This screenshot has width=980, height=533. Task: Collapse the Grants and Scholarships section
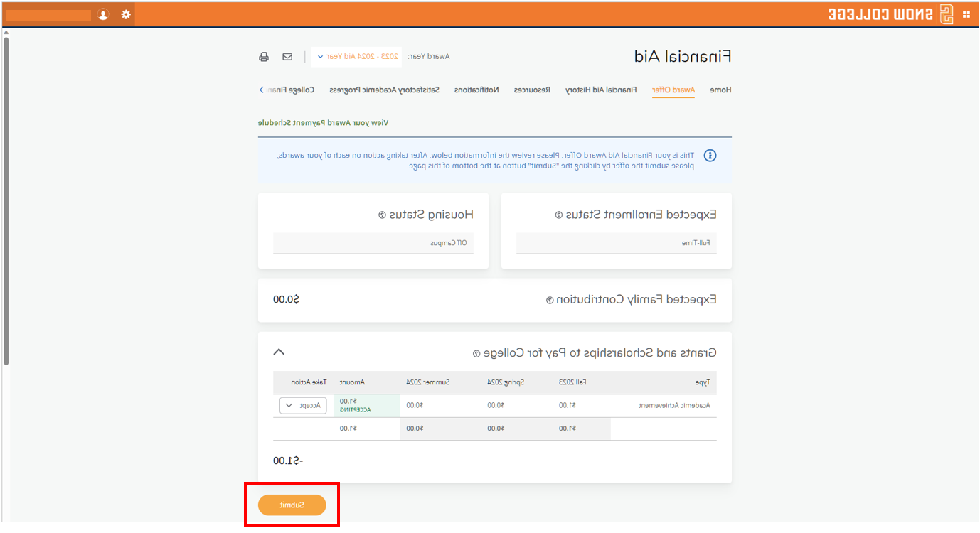[x=279, y=352]
